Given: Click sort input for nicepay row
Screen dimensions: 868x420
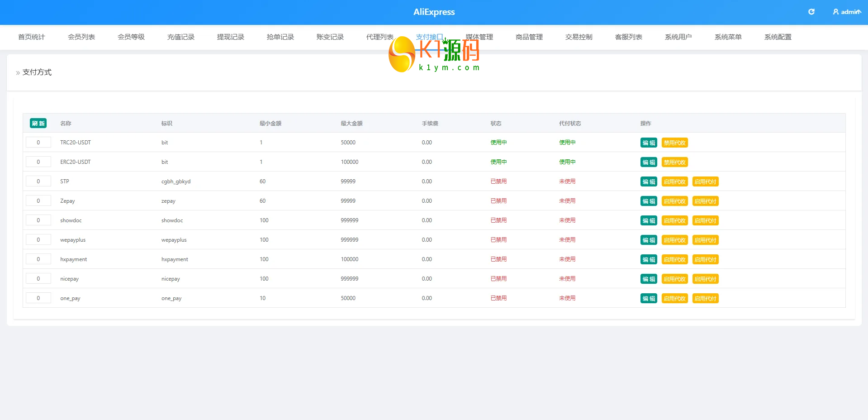Looking at the screenshot, I should click(x=38, y=279).
